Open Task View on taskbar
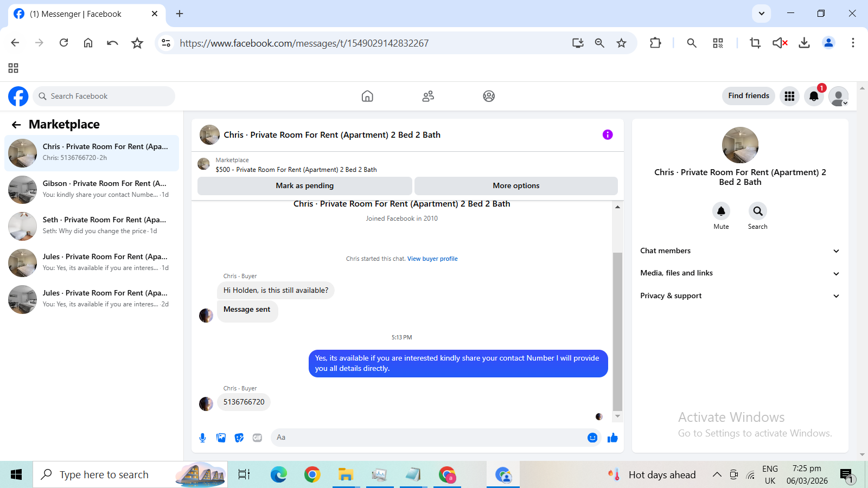This screenshot has height=488, width=868. (244, 475)
